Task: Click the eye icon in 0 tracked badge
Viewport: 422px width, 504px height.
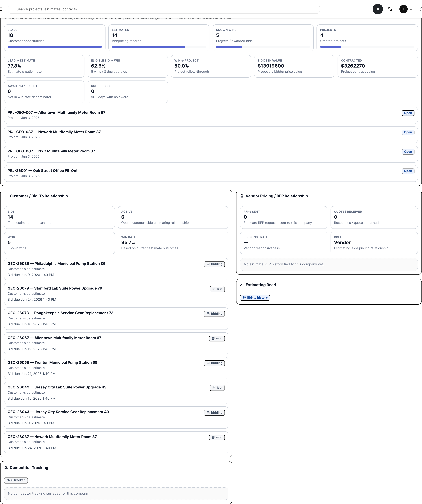Action: [x=8, y=480]
